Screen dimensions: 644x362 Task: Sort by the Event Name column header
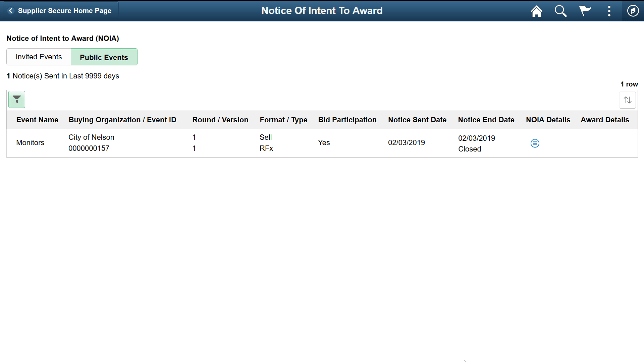[x=37, y=120]
